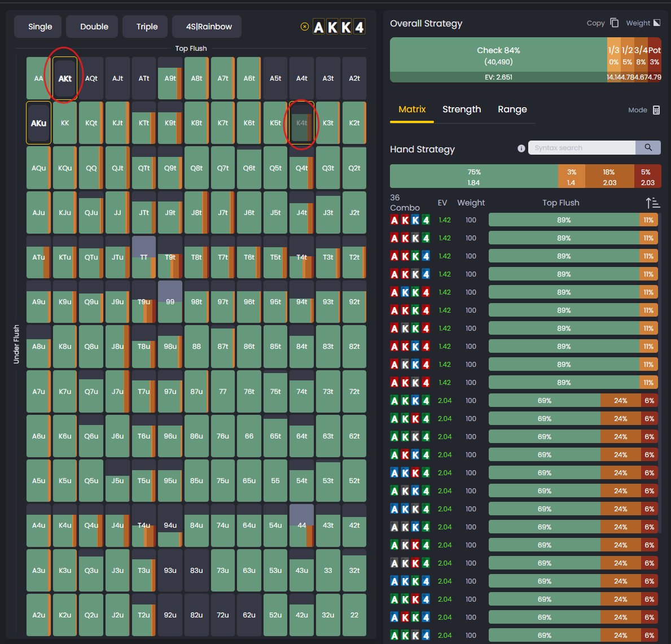Click the highlighted AKu matrix cell
The image size is (671, 644).
coord(38,123)
